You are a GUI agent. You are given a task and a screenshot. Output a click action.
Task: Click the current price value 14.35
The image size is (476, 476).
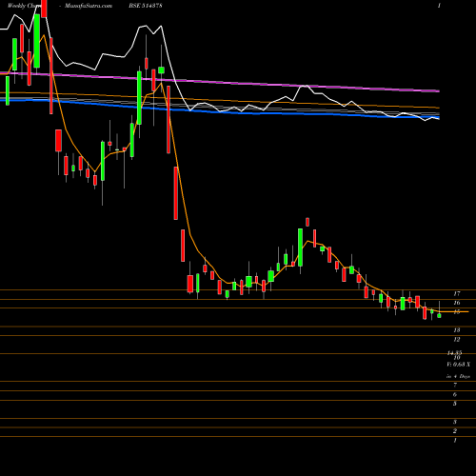point(455,352)
